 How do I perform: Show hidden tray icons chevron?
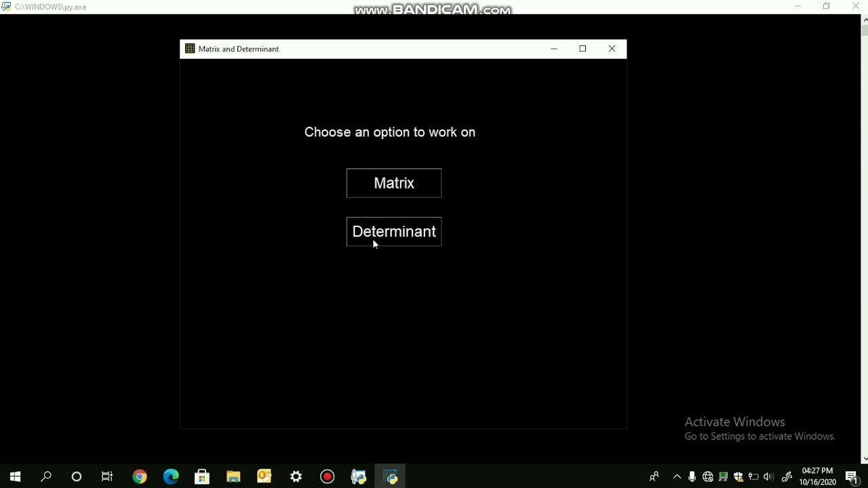677,476
